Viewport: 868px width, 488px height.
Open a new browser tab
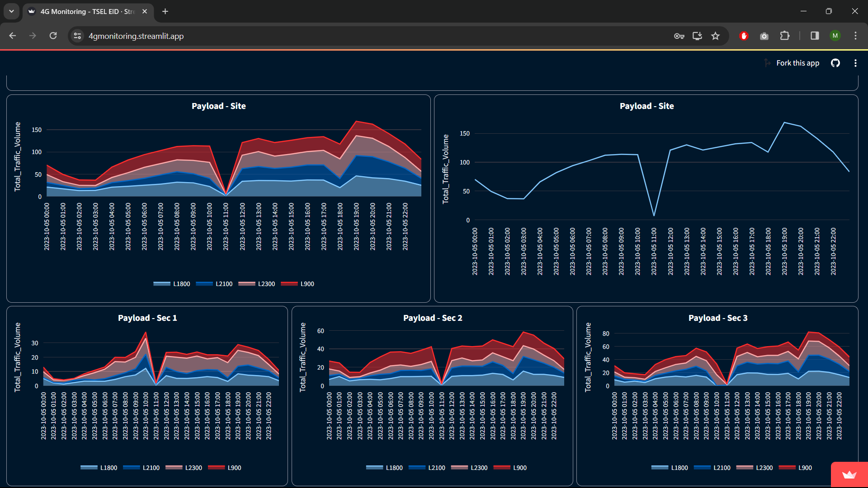point(165,12)
